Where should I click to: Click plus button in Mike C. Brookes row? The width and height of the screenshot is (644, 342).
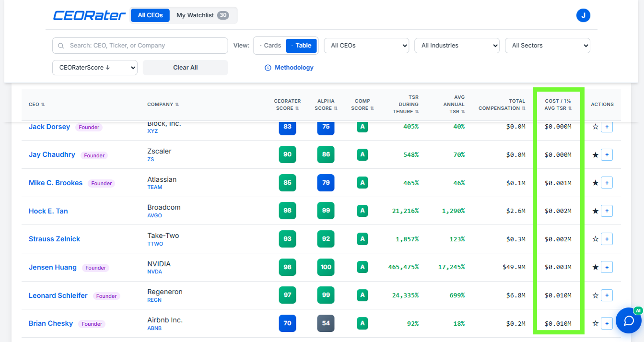pos(607,183)
